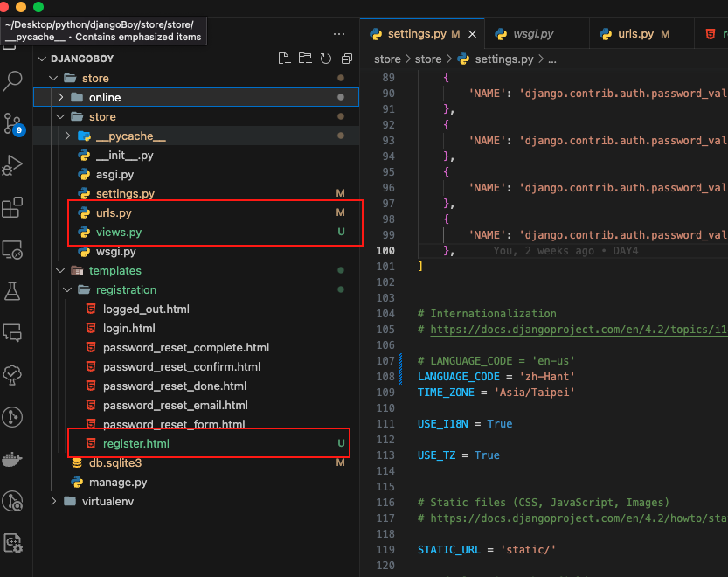Click the green macOS maximize button
This screenshot has width=728, height=577.
[38, 6]
